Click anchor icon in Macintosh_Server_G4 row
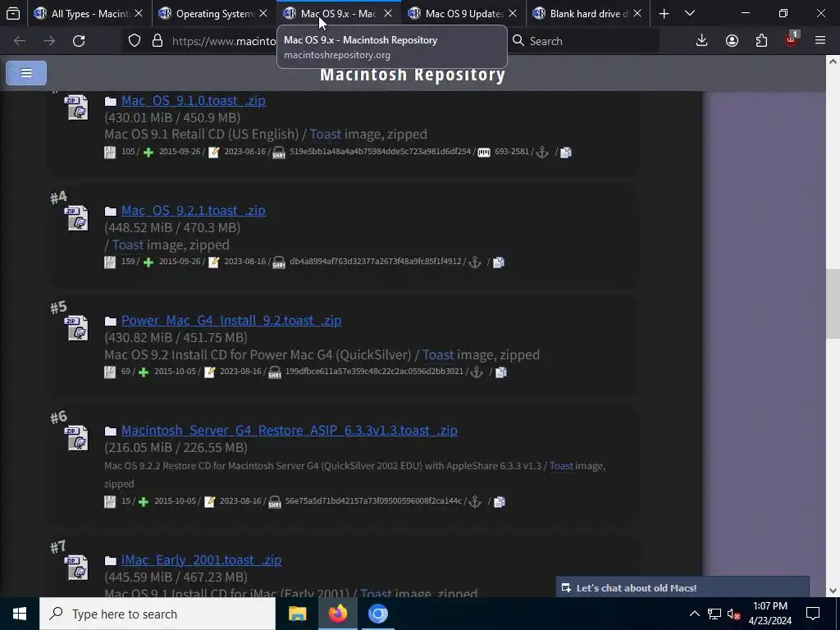Viewport: 840px width, 630px height. [x=475, y=502]
